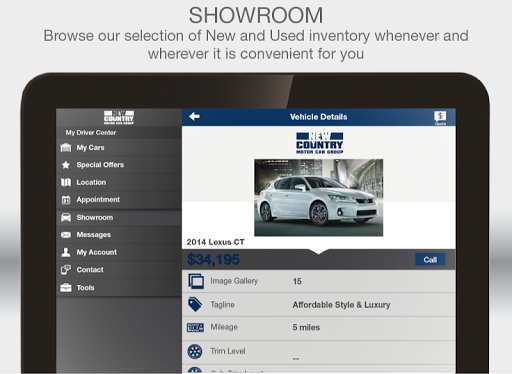This screenshot has width=512, height=374.
Task: Click the back arrow in Vehicle Details
Action: (x=194, y=117)
